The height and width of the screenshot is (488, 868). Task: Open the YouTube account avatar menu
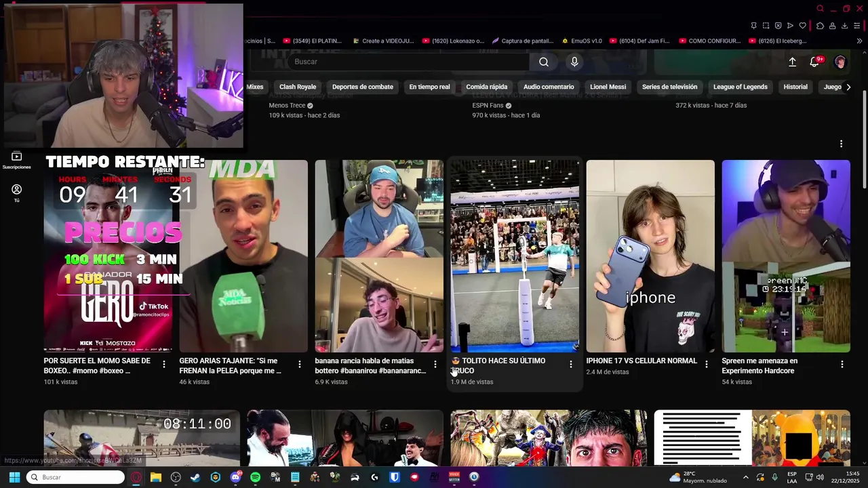840,62
